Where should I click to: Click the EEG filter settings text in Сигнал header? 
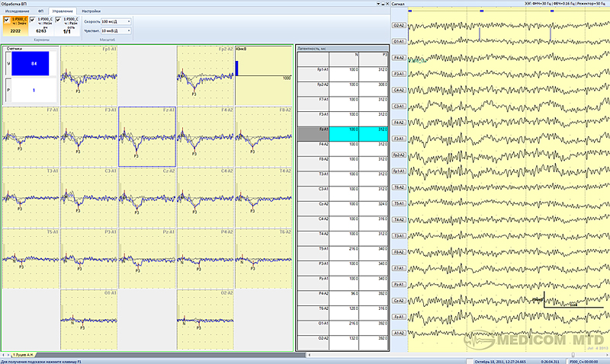(565, 4)
